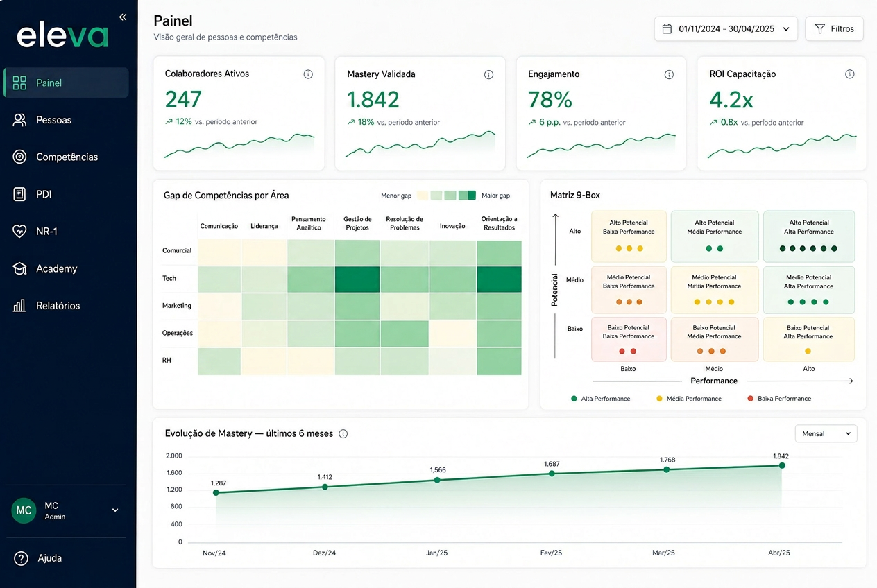Click the Pessoas people icon
The height and width of the screenshot is (588, 877).
coord(19,120)
